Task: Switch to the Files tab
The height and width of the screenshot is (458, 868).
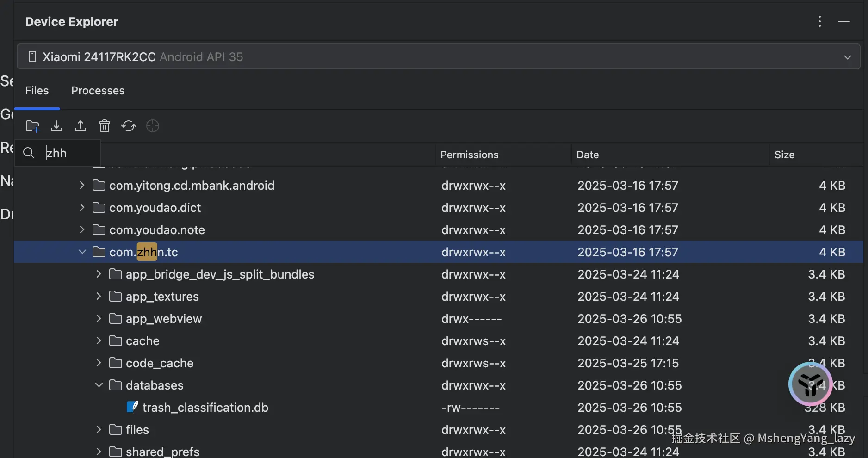Action: pyautogui.click(x=37, y=91)
